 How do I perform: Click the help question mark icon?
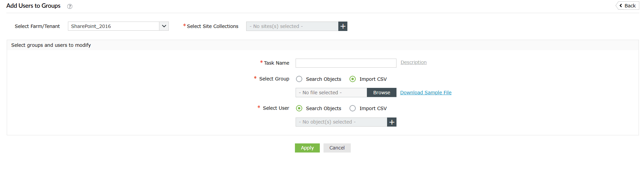tap(70, 6)
